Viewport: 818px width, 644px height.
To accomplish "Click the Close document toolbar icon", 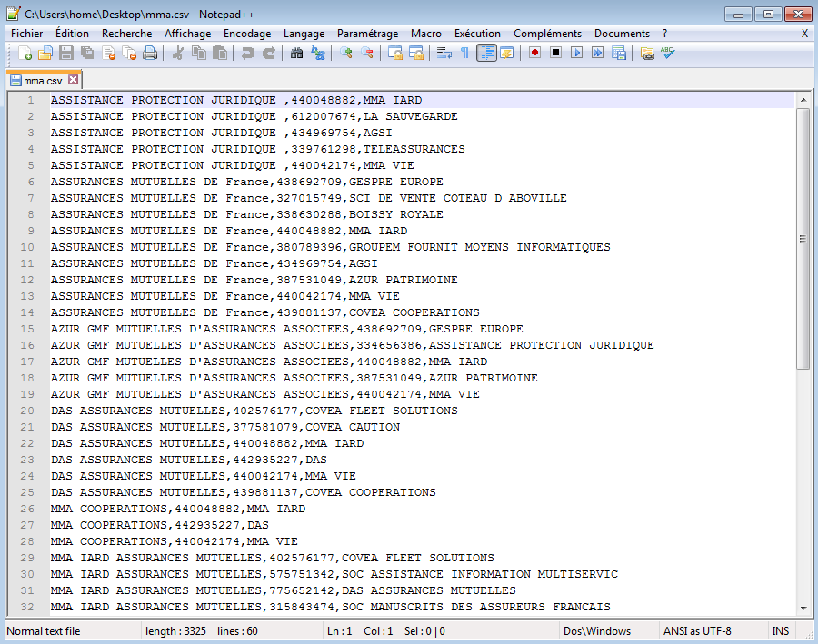I will (x=108, y=54).
